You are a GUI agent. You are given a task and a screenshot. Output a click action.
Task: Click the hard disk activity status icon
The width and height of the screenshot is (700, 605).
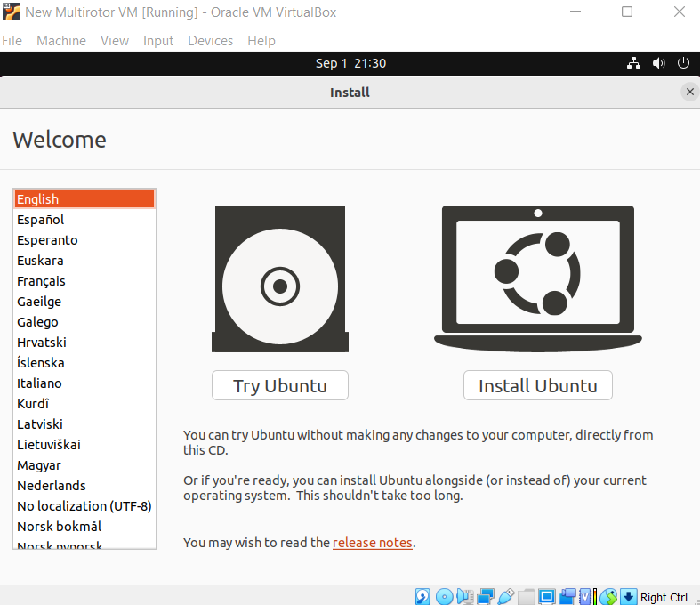422,596
